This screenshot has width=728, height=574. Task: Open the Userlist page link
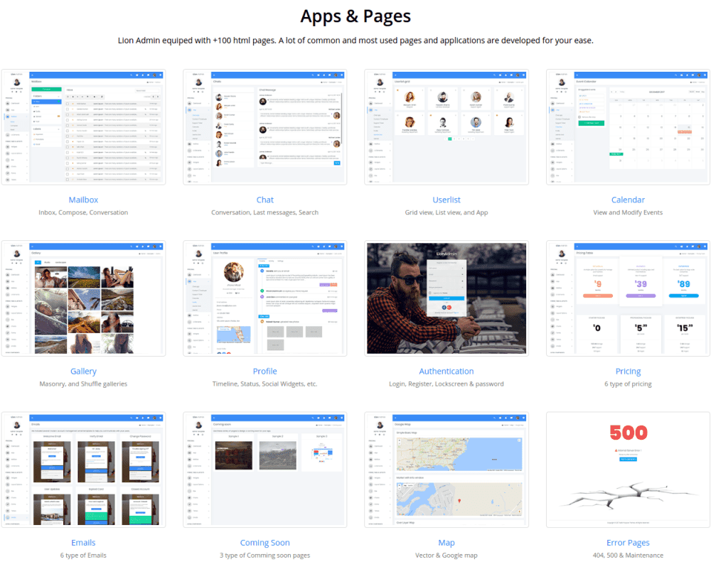(x=446, y=200)
